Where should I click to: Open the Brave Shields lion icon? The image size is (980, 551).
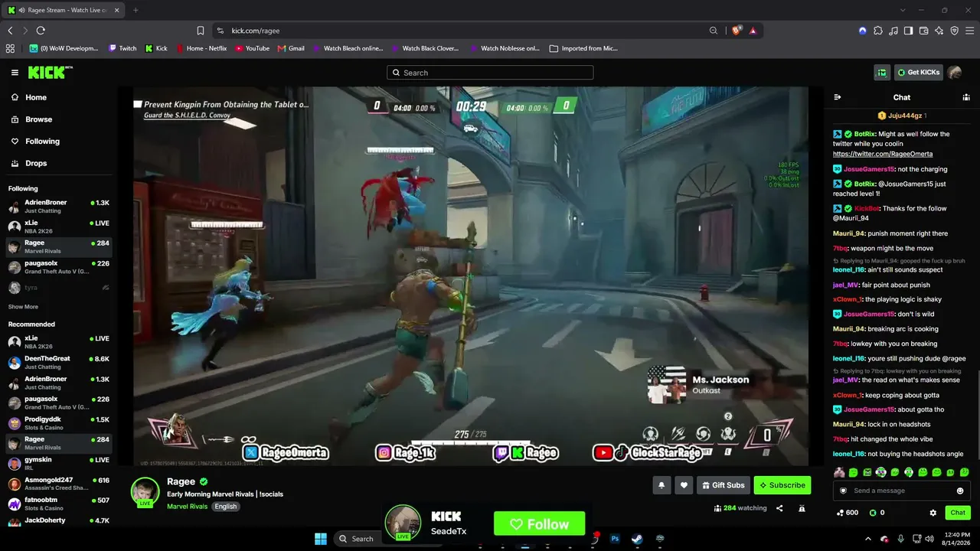737,31
